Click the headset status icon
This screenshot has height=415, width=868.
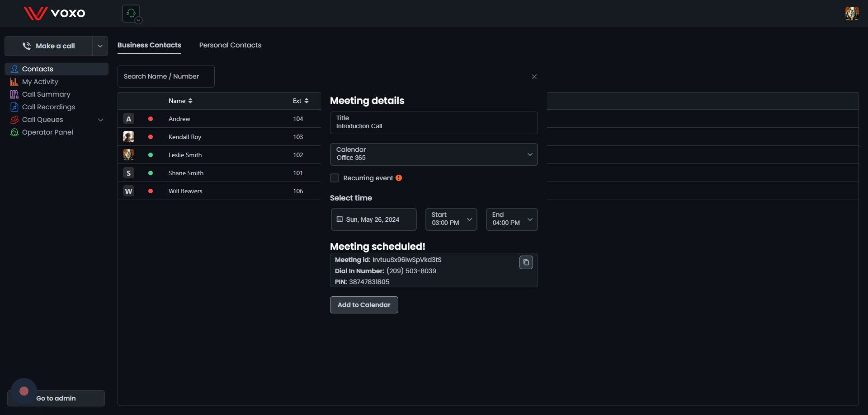[x=131, y=13]
